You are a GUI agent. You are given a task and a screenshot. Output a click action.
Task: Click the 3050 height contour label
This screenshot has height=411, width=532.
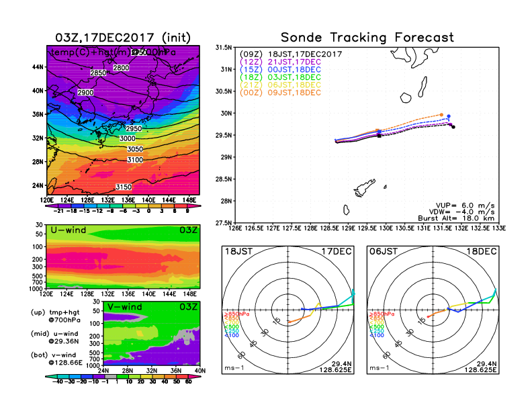coord(135,149)
